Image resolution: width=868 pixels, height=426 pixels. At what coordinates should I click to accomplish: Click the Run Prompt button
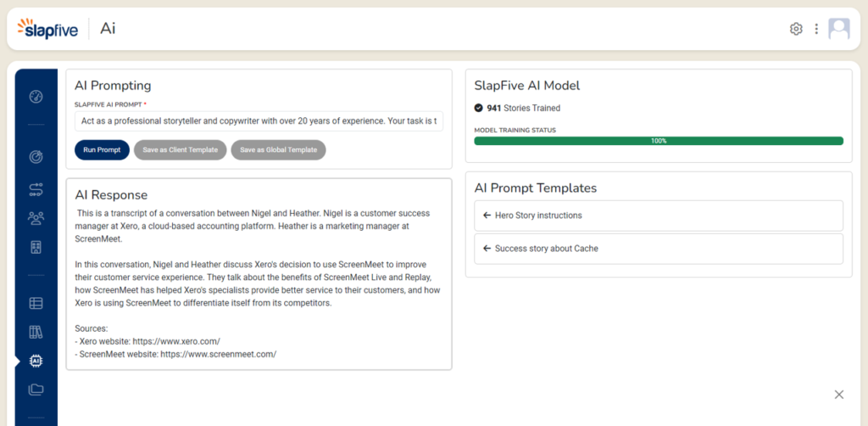coord(102,150)
